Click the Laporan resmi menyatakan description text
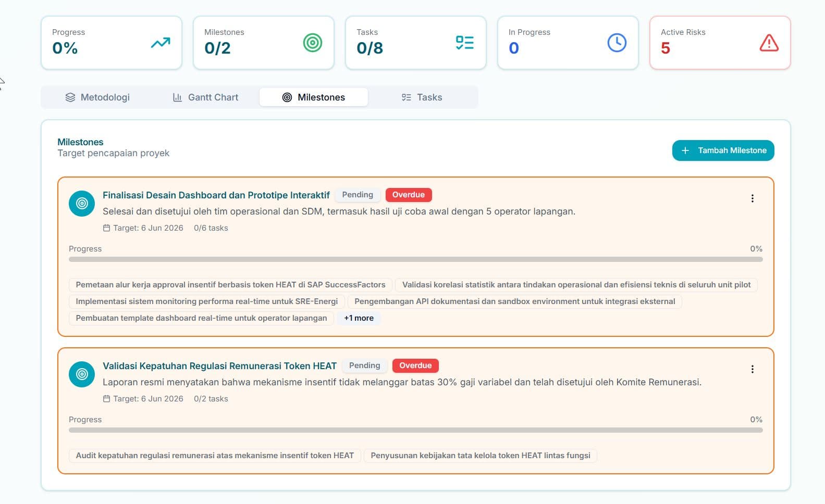 tap(402, 382)
